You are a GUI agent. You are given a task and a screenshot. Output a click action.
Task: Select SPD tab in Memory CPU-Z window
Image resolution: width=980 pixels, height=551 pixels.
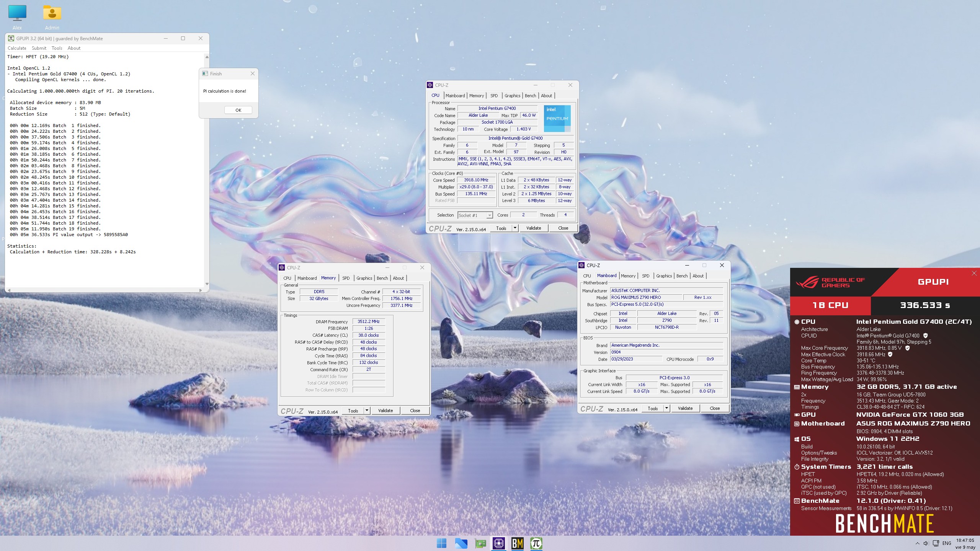[346, 278]
